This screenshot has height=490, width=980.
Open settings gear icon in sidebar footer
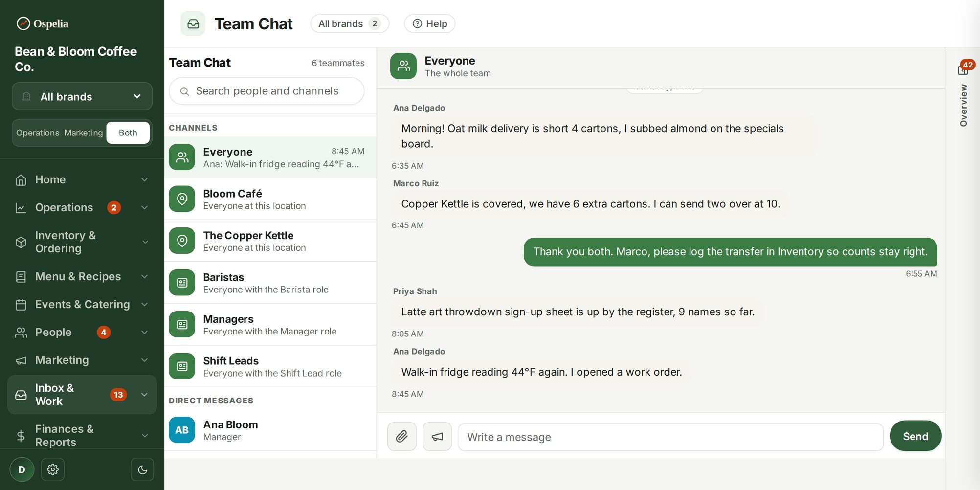tap(53, 469)
